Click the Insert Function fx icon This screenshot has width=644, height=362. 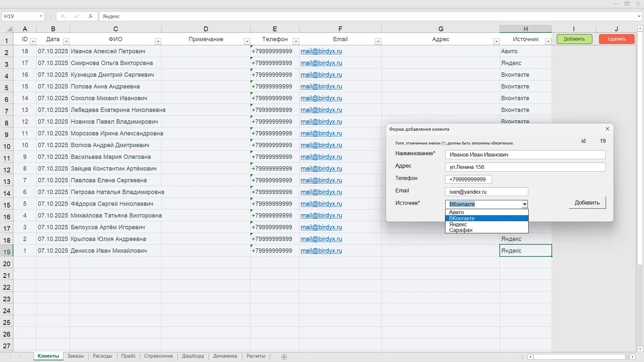coord(91,16)
